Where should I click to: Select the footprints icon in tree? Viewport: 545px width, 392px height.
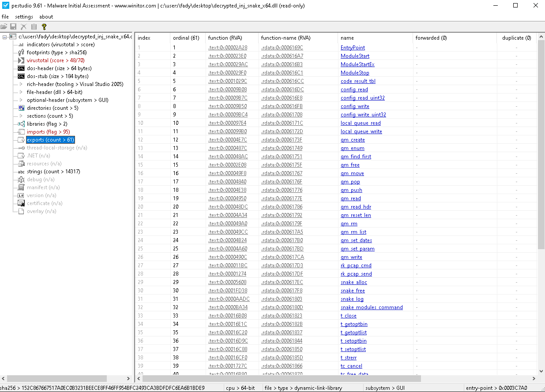click(x=21, y=52)
